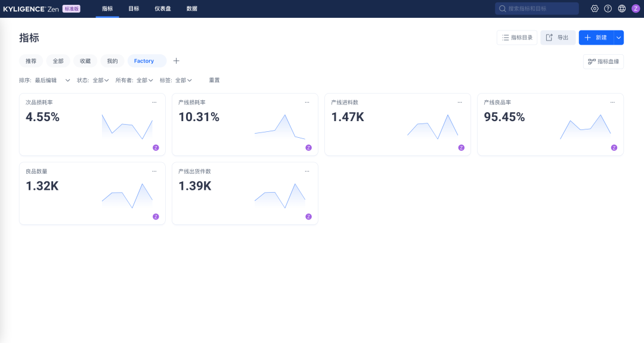Screen dimensions: 644x343
Task: Click the 良品数量 metric title
Action: coord(36,172)
